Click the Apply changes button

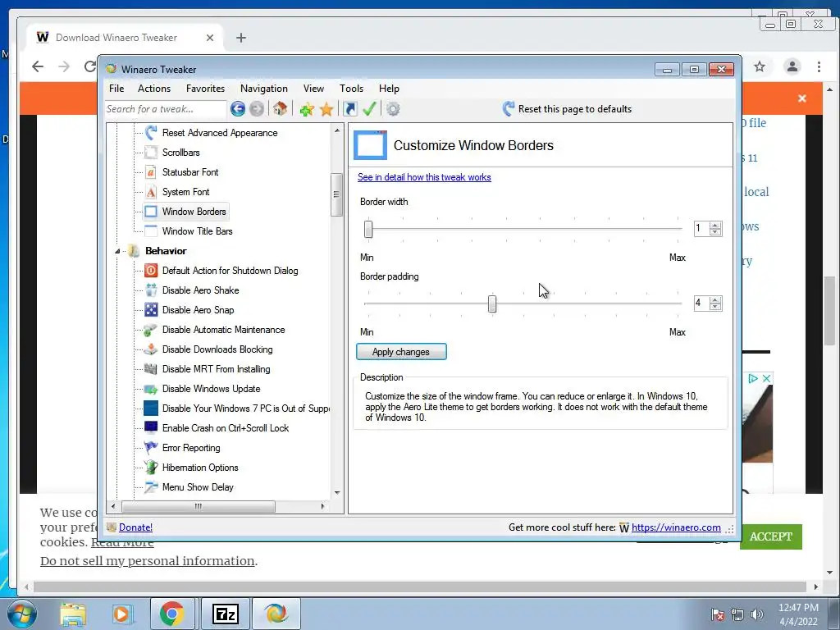[x=401, y=351]
